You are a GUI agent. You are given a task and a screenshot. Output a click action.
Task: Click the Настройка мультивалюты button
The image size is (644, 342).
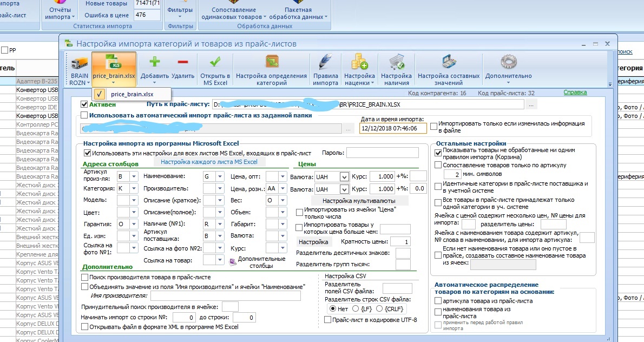[359, 201]
